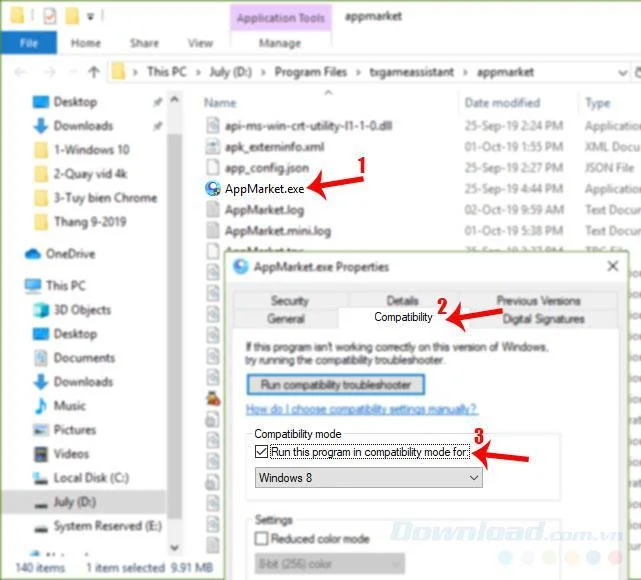Click the OneDrive cloud icon
641x580 pixels.
33,254
